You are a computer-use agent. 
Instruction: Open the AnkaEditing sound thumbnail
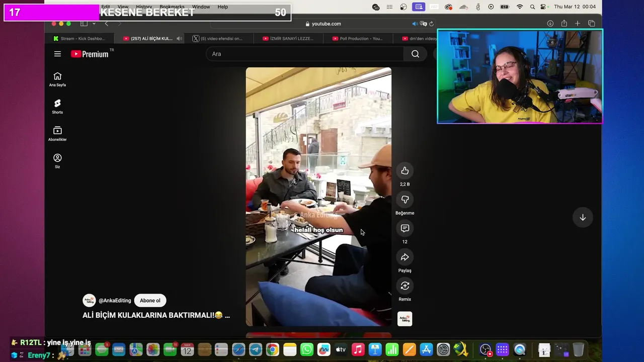[405, 319]
